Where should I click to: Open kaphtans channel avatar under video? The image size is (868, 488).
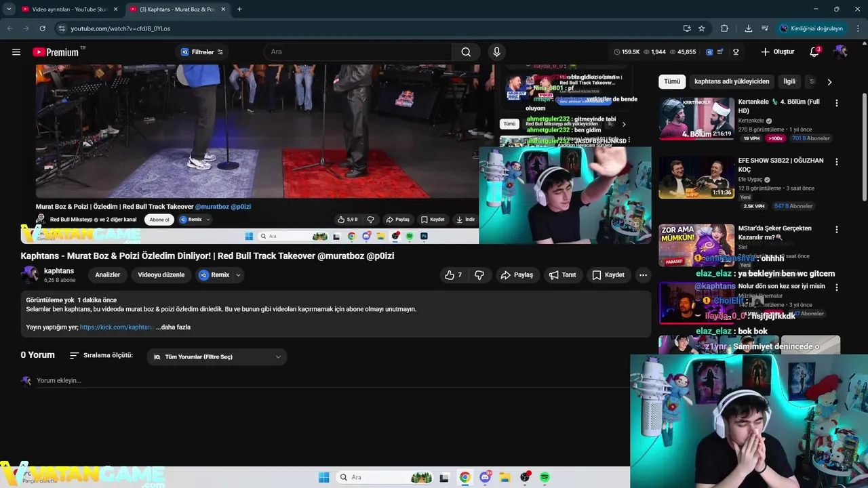tap(30, 274)
